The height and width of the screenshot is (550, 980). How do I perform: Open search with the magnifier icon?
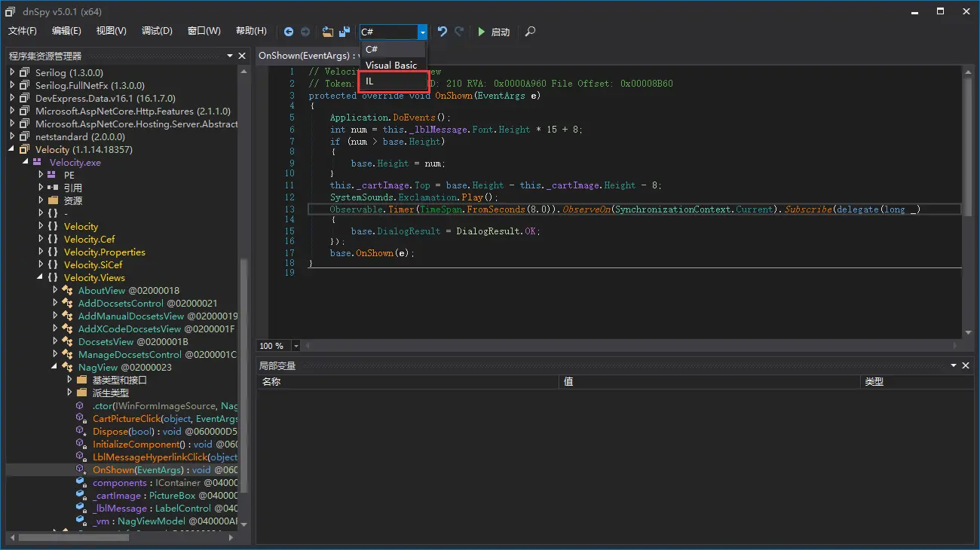531,32
